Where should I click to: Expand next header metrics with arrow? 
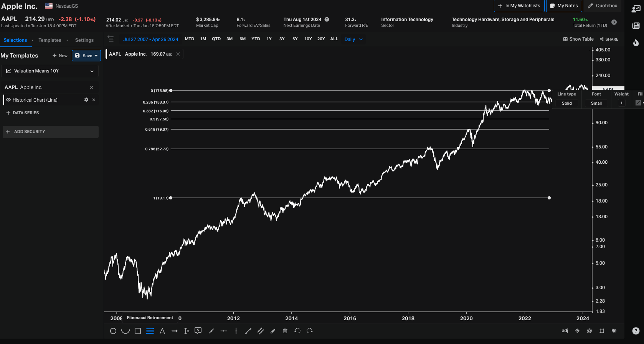(614, 22)
